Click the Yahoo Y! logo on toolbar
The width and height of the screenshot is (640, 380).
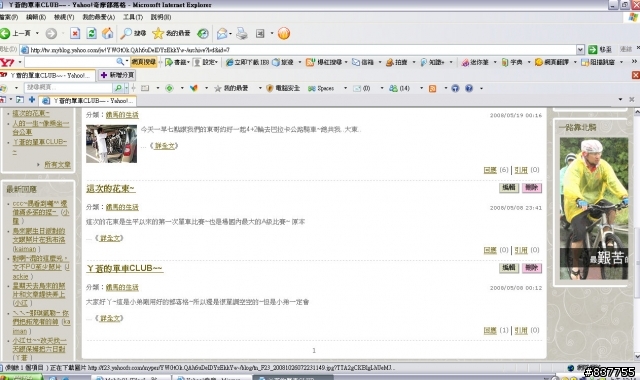click(7, 62)
